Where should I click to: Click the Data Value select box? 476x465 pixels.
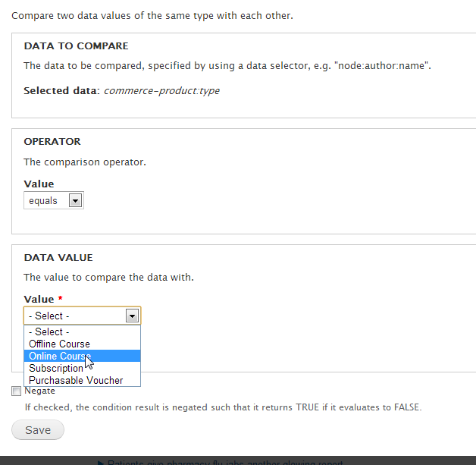pyautogui.click(x=76, y=316)
